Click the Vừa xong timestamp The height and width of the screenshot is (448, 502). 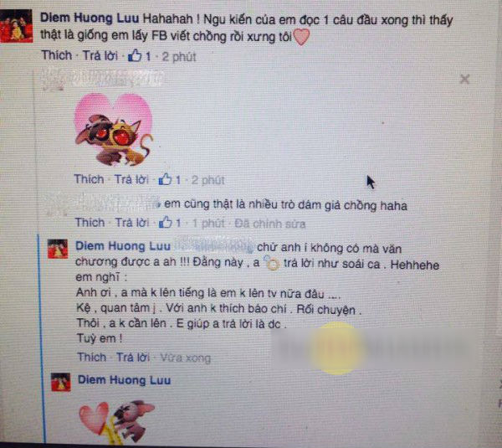[186, 358]
